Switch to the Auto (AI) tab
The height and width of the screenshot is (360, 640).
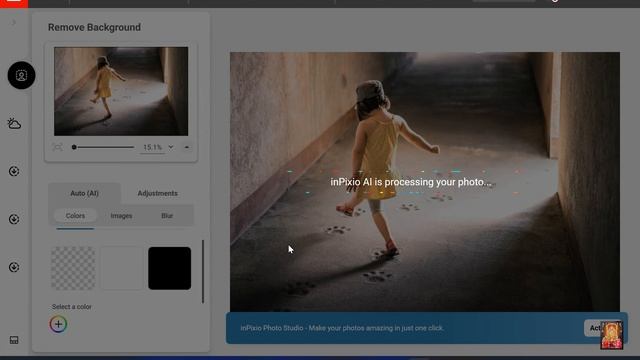click(x=84, y=193)
